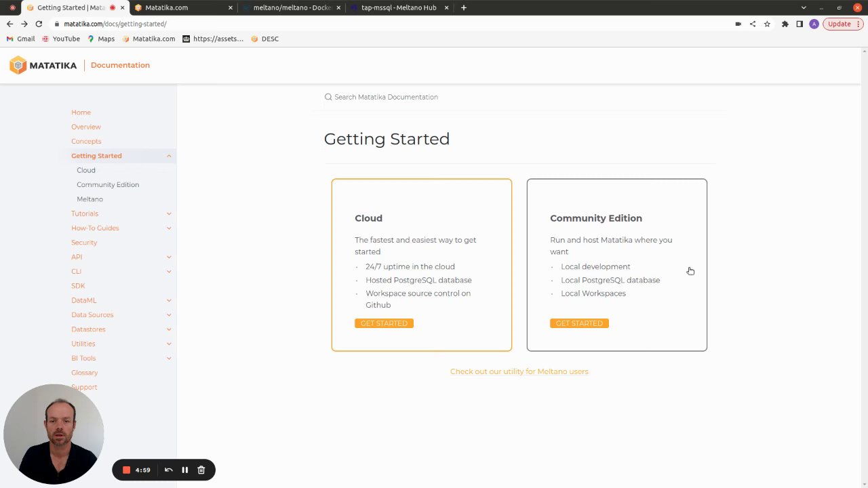868x488 pixels.
Task: Click the side panel icon
Action: 800,24
